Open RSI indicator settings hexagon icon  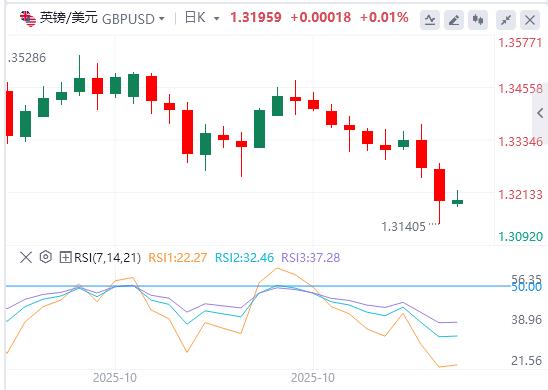[46, 257]
